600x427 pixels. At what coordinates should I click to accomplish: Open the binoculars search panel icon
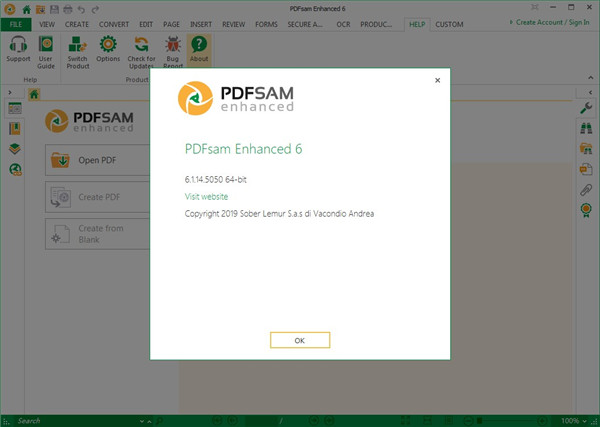[x=586, y=128]
